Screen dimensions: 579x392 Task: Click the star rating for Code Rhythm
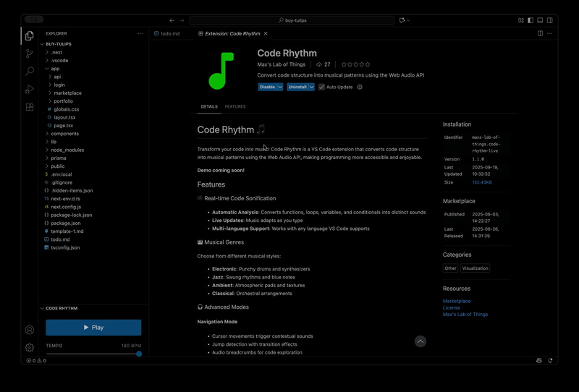click(355, 64)
